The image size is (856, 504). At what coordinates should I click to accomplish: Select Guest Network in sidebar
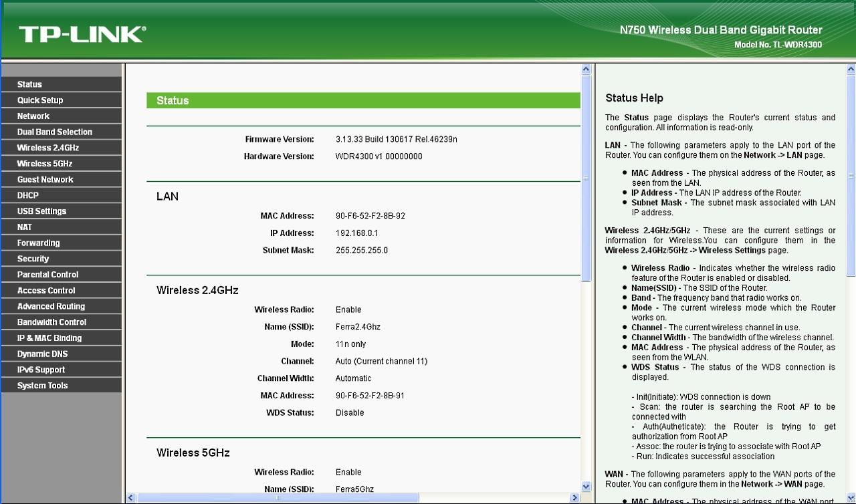coord(45,180)
